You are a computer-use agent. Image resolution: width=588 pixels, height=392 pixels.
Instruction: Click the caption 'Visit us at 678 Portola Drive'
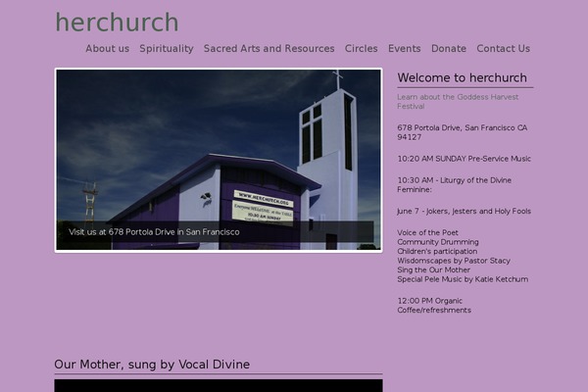click(154, 232)
